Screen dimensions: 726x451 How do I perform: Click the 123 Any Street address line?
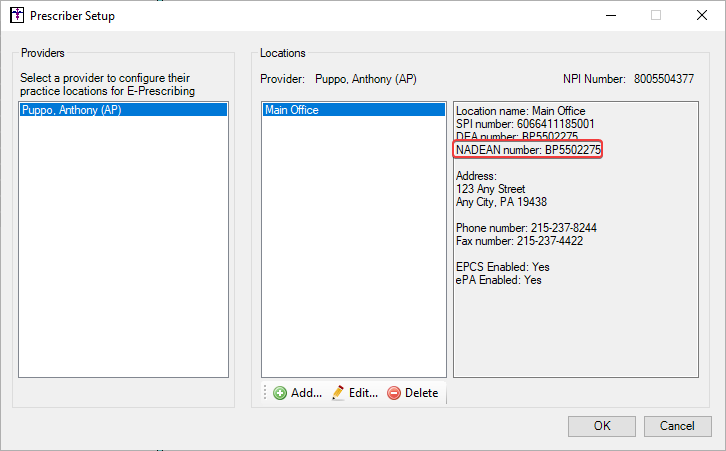(490, 189)
